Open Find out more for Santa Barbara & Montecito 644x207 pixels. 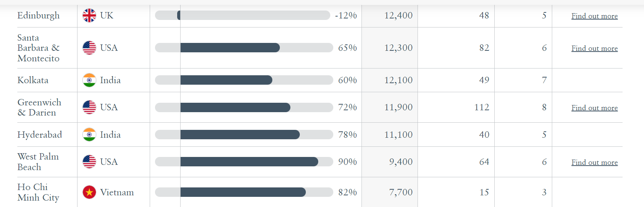tap(594, 48)
